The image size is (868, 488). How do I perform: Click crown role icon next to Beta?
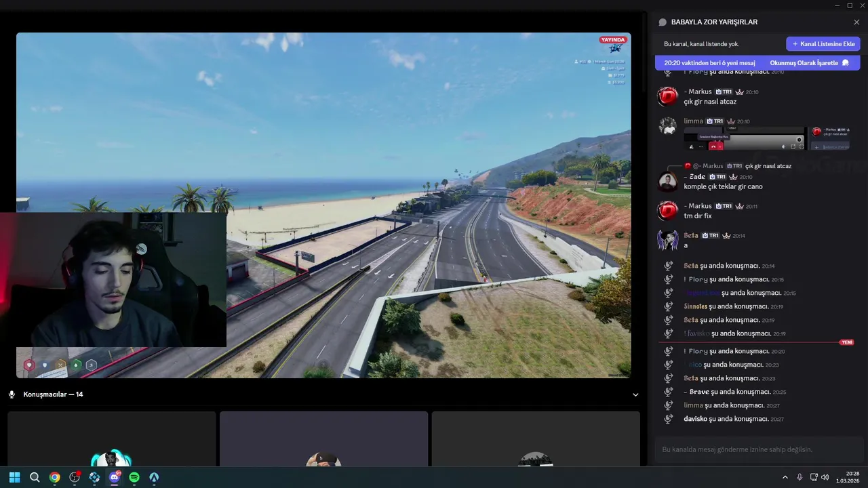click(x=726, y=235)
